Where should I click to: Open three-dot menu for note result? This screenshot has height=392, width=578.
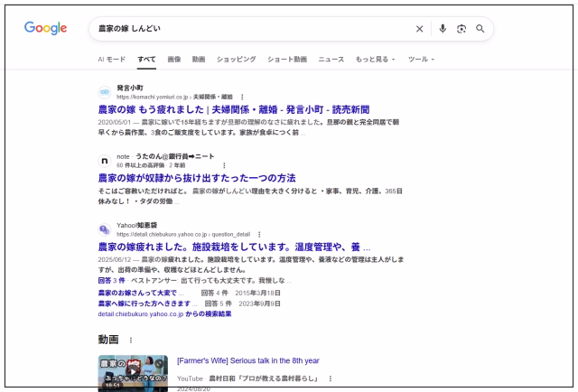(224, 165)
